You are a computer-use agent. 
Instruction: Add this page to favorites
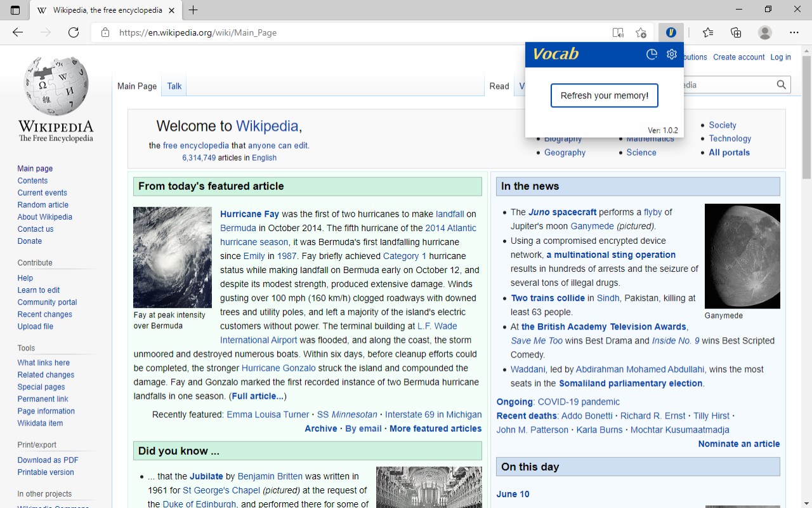pyautogui.click(x=641, y=32)
